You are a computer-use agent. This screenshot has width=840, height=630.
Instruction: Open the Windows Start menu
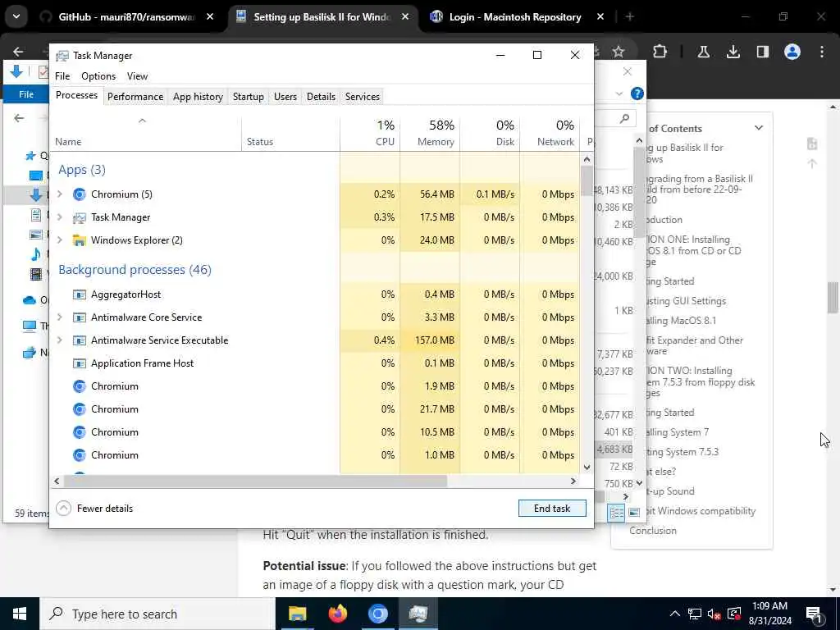[20, 614]
